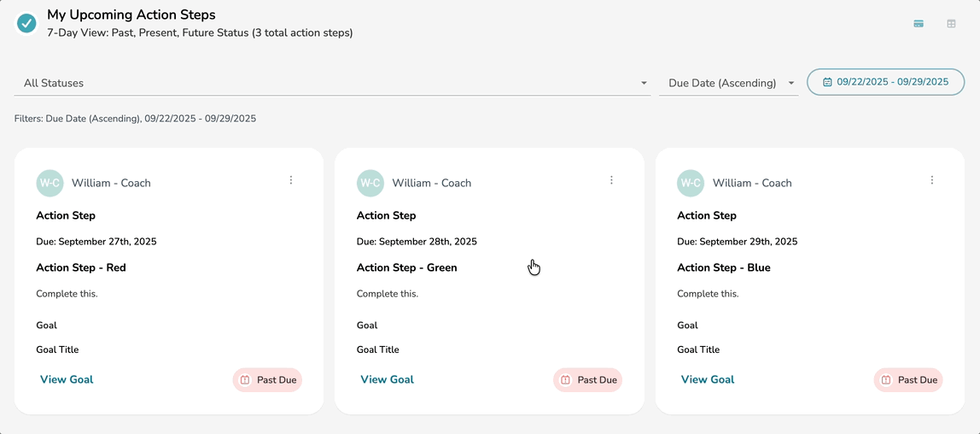Follow View Goal link on the Red card
The height and width of the screenshot is (434, 980).
coord(67,379)
